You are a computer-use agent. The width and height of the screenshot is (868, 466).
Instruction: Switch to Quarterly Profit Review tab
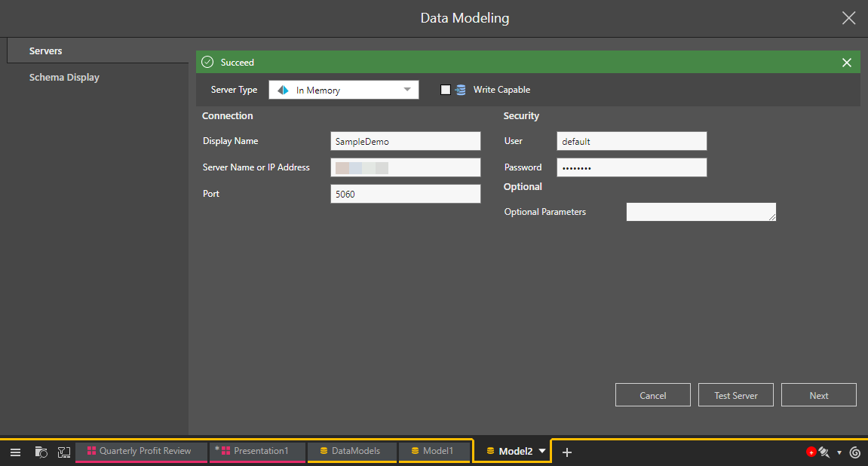point(141,451)
